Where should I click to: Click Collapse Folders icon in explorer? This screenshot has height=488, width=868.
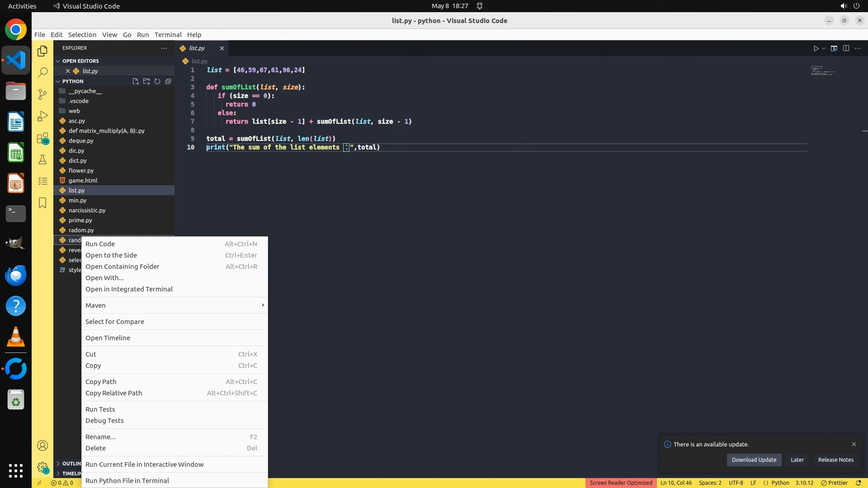point(168,81)
